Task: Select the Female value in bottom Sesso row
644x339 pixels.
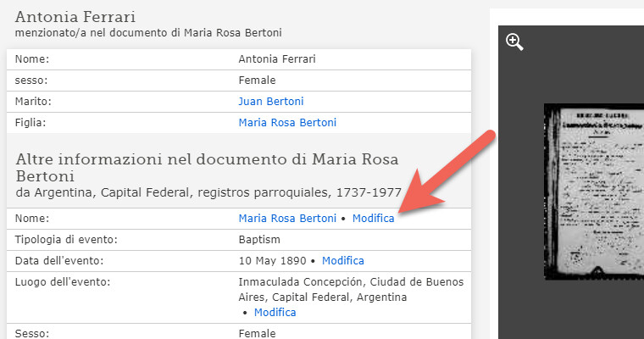Action: [x=257, y=333]
